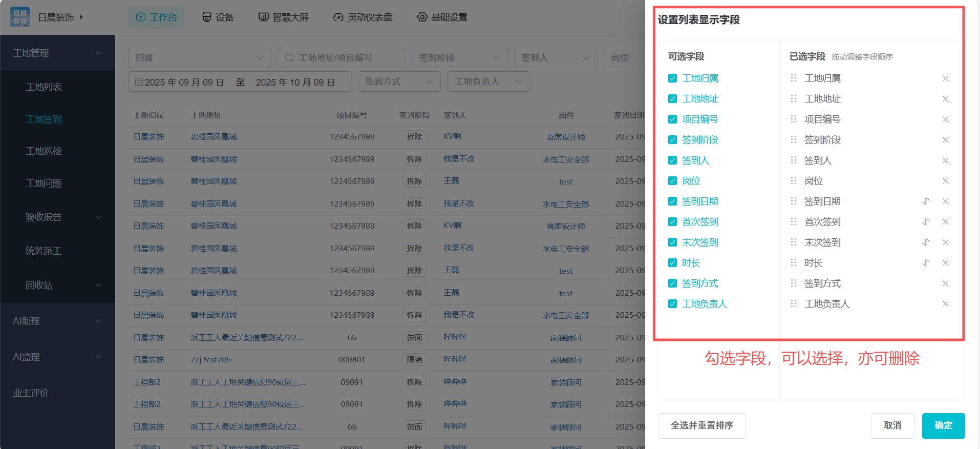This screenshot has height=449, width=980.
Task: Click the 工地地址/项目编号 search field
Action: click(342, 58)
